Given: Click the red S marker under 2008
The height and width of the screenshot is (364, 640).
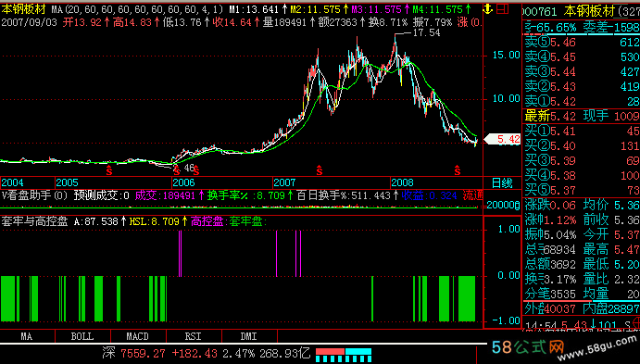Looking at the screenshot, I should click(458, 170).
